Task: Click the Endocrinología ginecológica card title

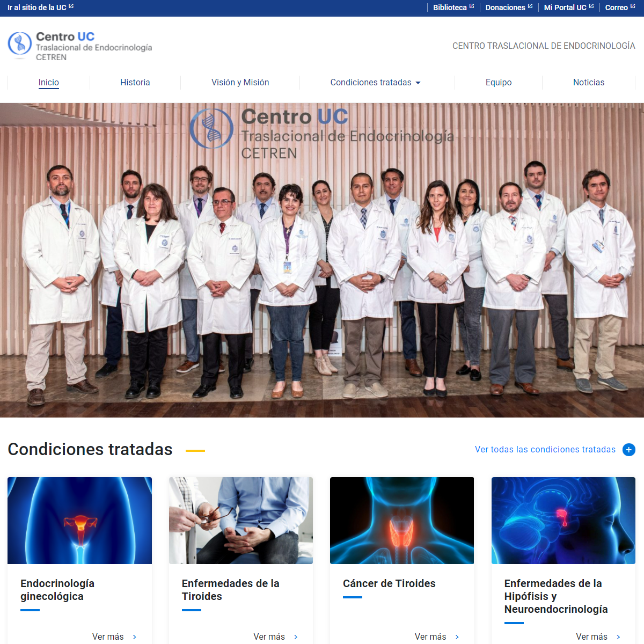Action: pos(57,590)
